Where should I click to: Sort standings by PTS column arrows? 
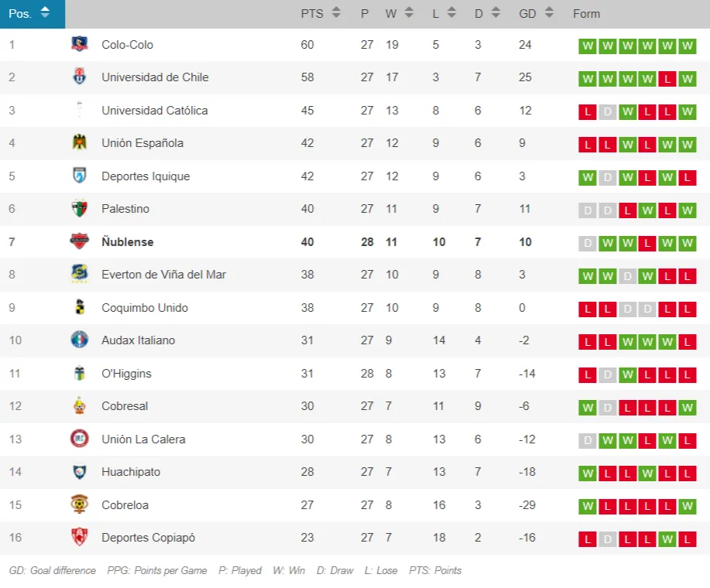click(x=336, y=13)
